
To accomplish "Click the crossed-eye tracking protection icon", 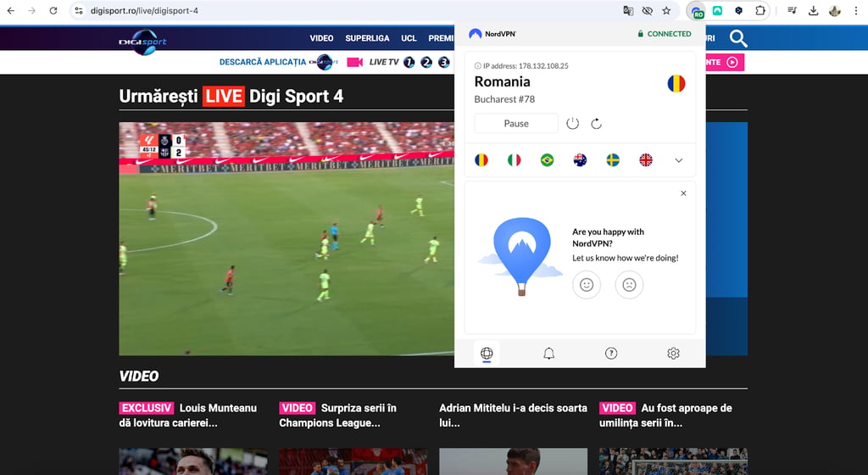I will pyautogui.click(x=647, y=10).
